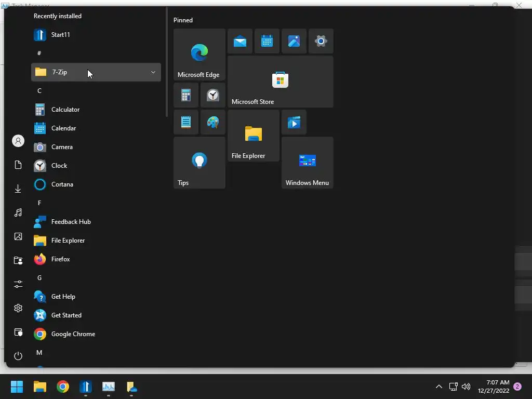Open the 7-Zip folder entry
Image resolution: width=532 pixels, height=399 pixels.
tap(96, 72)
